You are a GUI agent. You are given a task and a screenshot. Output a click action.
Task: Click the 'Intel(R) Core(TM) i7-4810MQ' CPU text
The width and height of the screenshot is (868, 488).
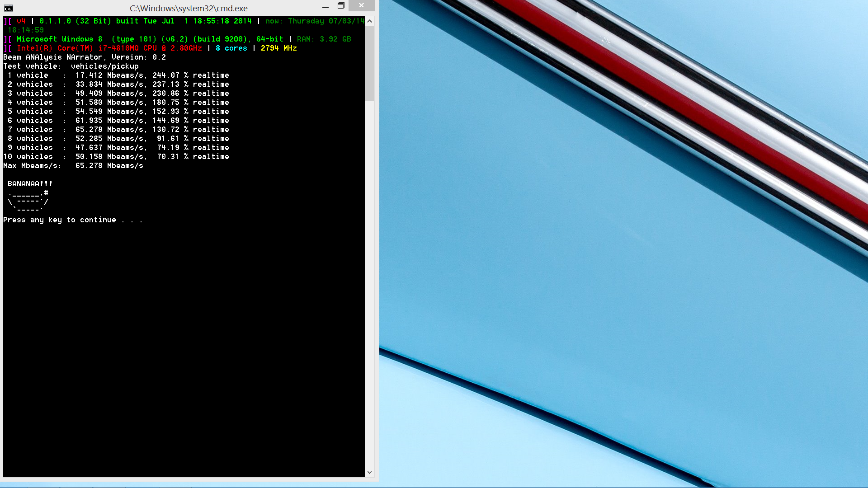[109, 48]
